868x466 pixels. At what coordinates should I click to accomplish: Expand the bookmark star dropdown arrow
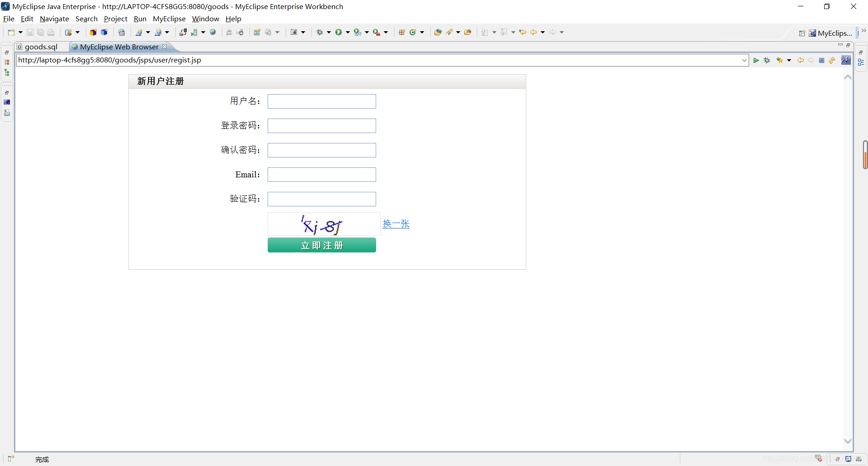pos(789,60)
